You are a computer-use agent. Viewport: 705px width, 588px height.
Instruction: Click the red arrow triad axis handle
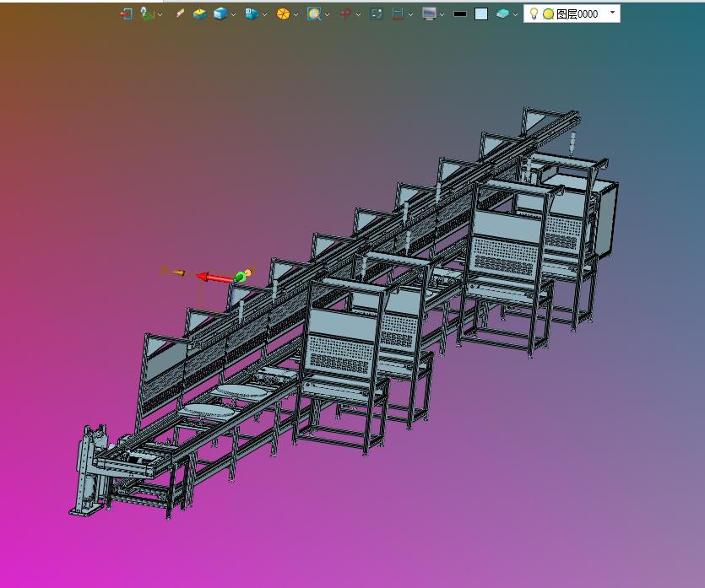215,278
